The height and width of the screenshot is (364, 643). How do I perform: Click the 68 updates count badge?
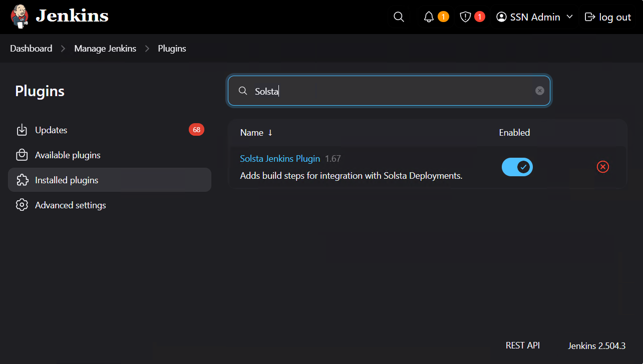click(x=196, y=130)
